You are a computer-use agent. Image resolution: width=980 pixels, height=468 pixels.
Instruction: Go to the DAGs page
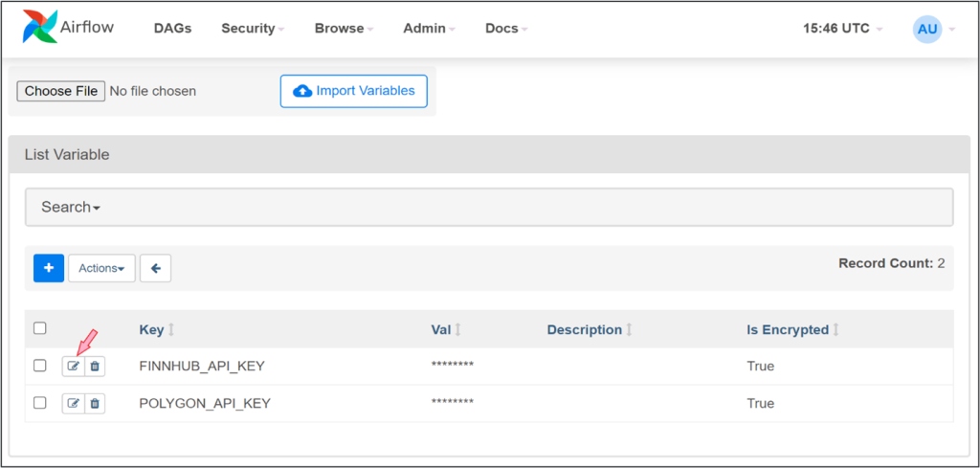(x=172, y=29)
